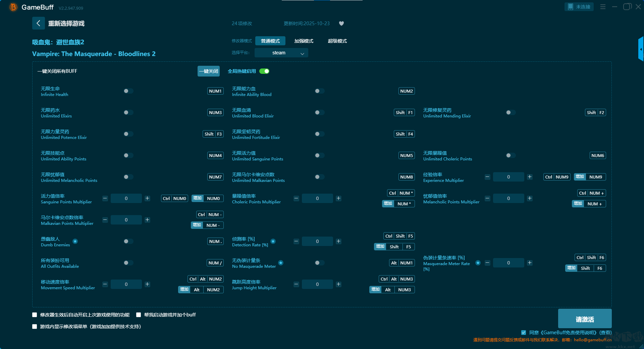Decrease Melancholic Points Multiplier value

tap(487, 198)
